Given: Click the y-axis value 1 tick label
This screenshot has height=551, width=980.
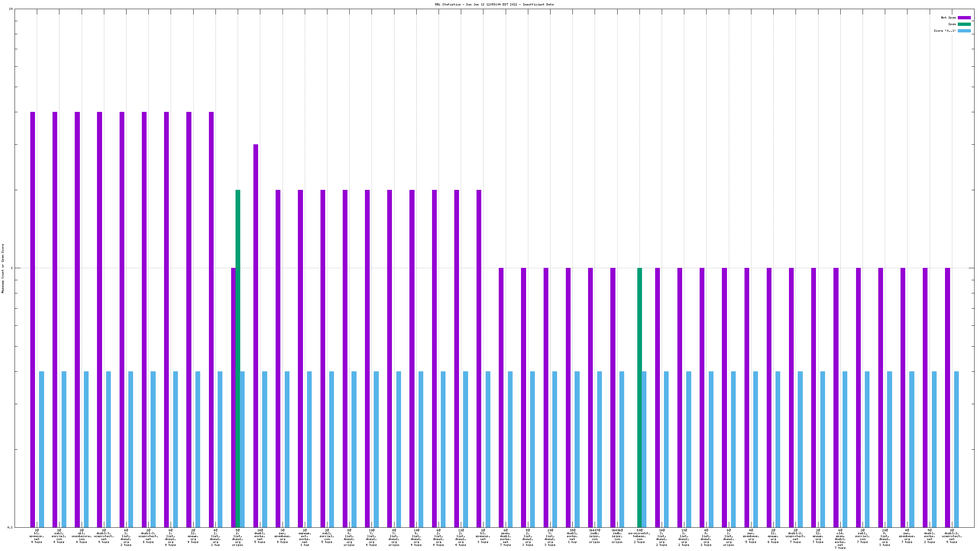Looking at the screenshot, I should point(11,268).
